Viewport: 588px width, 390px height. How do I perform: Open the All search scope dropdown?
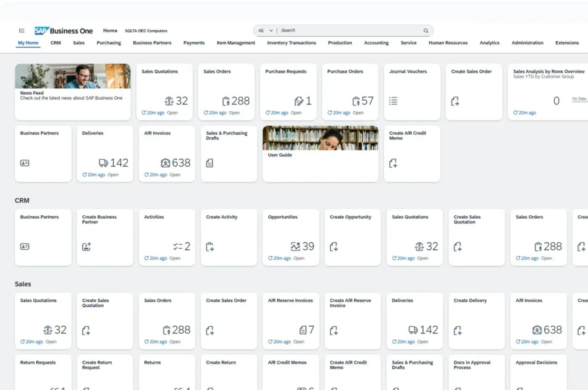coord(265,31)
